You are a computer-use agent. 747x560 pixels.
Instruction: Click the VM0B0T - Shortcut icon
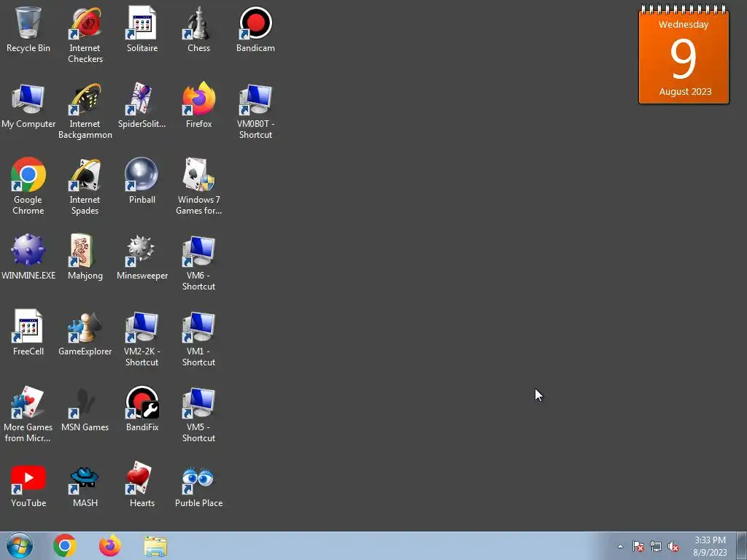coord(255,111)
